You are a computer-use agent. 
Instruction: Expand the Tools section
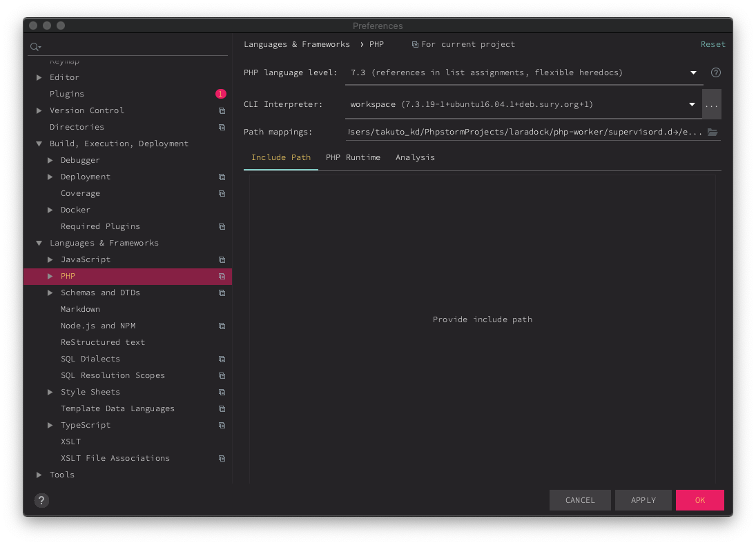pyautogui.click(x=39, y=475)
